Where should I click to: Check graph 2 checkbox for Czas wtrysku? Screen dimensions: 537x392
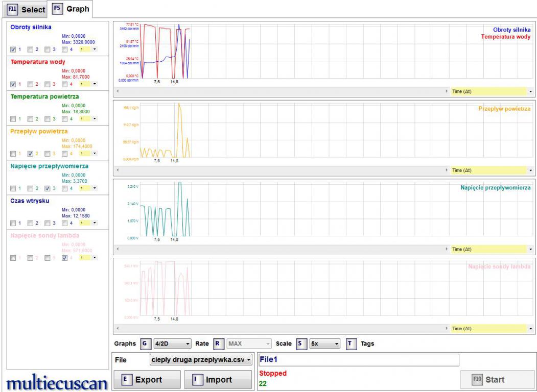tap(30, 223)
